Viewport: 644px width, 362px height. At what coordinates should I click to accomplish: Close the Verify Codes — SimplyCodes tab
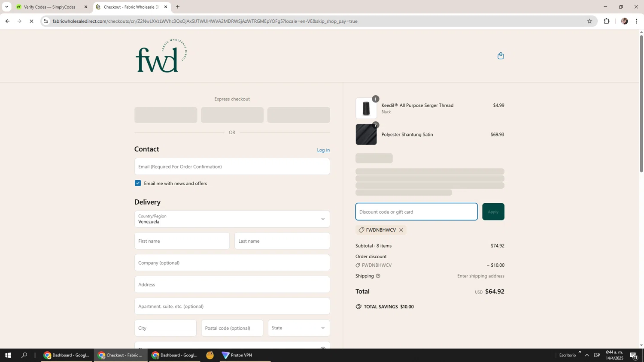(86, 7)
